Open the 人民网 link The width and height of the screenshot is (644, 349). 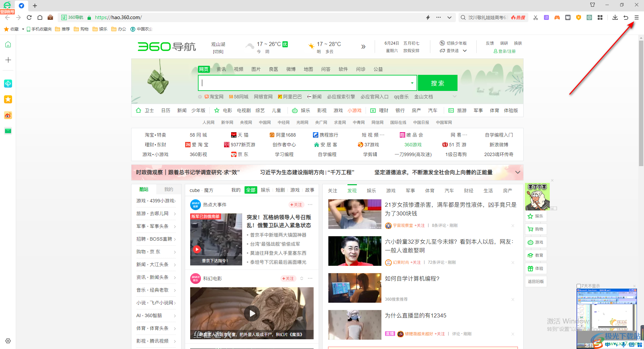point(208,122)
